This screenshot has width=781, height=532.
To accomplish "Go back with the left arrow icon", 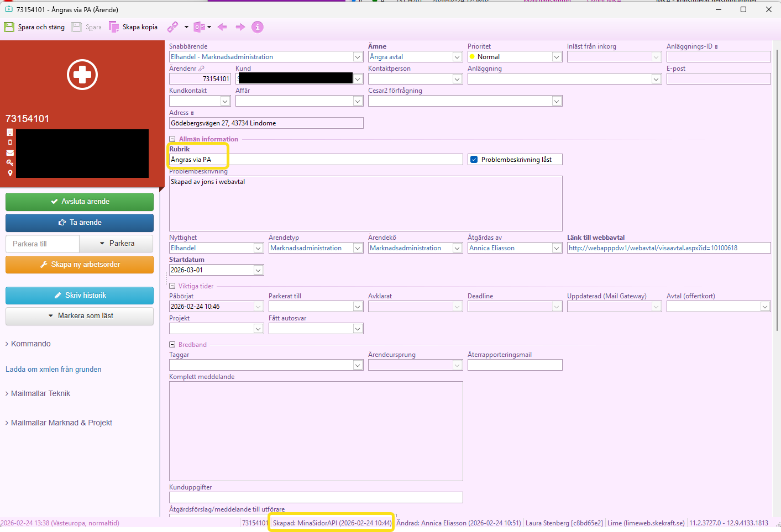I will point(222,27).
